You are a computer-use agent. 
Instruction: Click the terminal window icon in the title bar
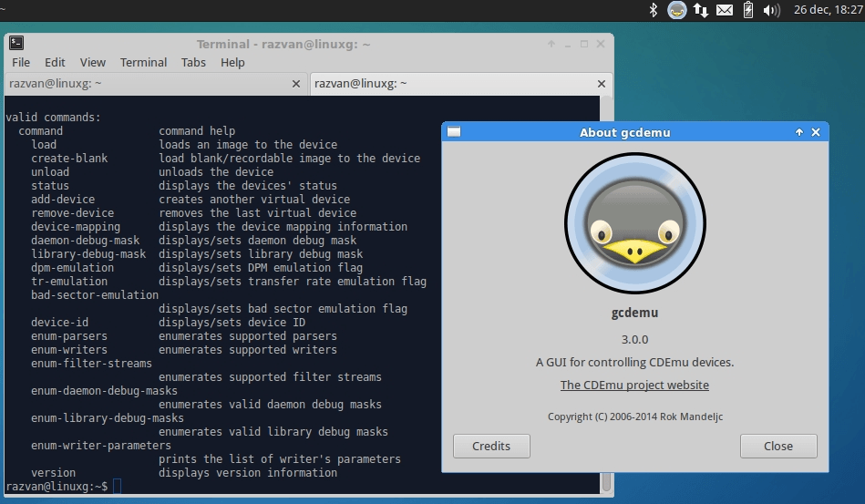point(16,43)
